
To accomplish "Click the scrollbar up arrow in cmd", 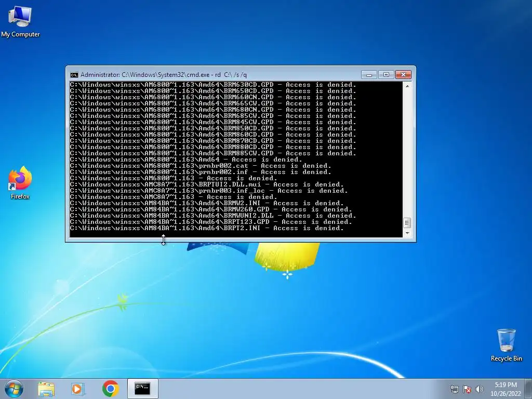I will 407,86.
